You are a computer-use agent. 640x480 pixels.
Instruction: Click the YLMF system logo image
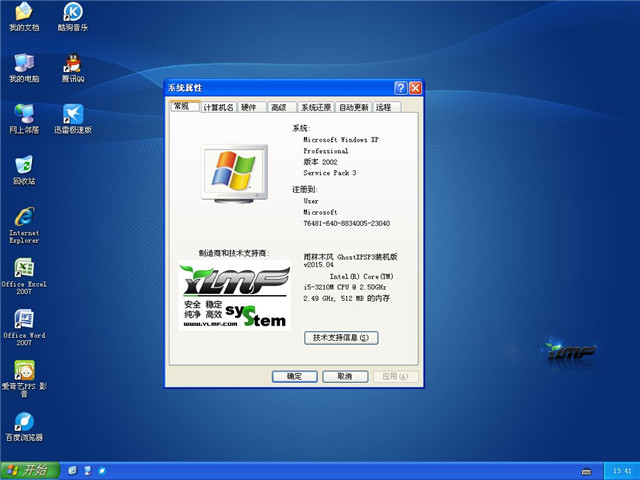235,296
